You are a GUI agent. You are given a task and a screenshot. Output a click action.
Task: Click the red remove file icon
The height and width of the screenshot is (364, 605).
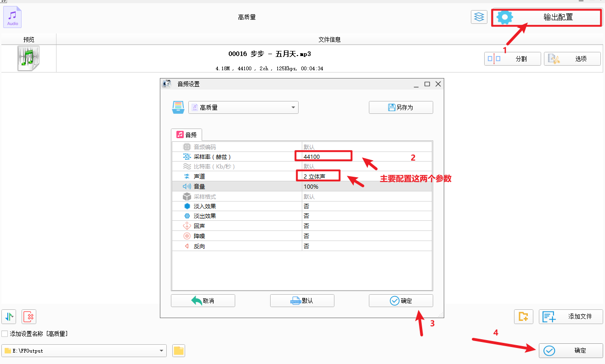point(28,316)
